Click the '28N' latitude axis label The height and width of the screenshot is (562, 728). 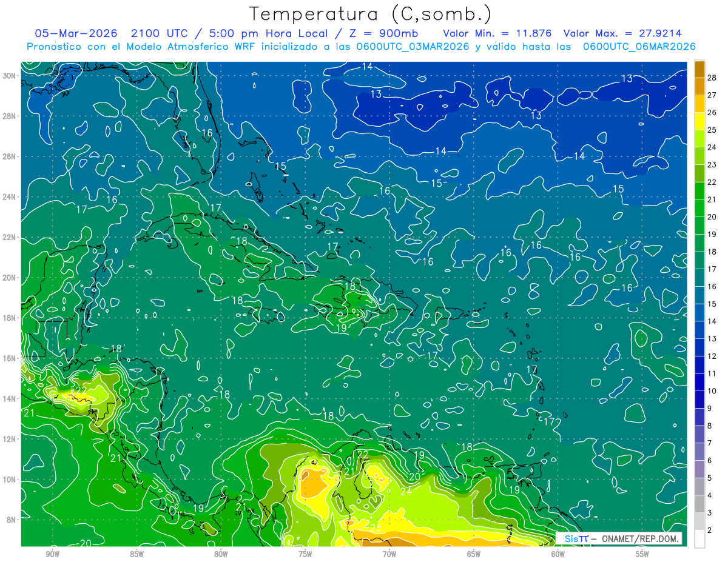[x=8, y=116]
